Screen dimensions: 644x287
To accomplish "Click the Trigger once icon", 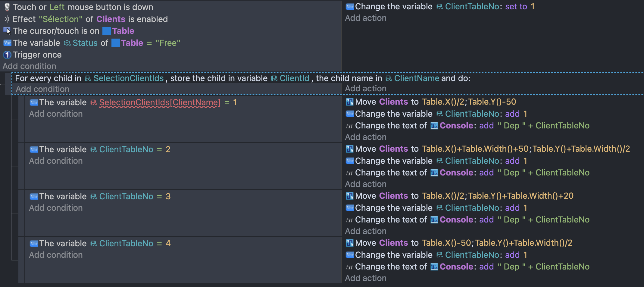I will coord(7,55).
